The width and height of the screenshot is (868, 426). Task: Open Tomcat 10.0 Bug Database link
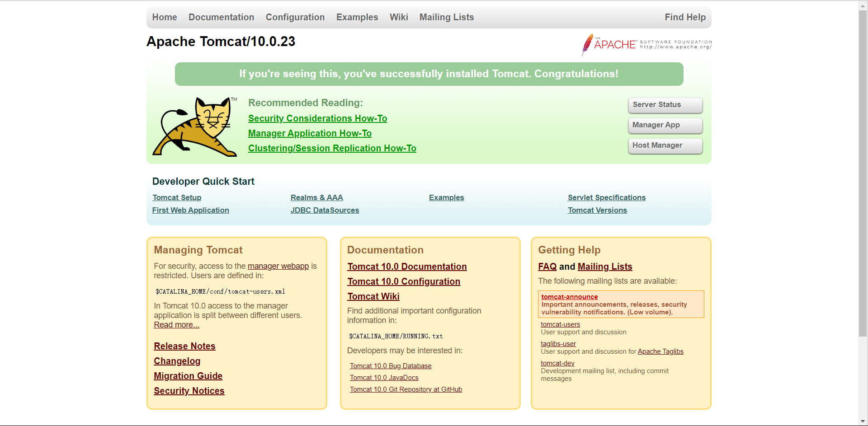point(391,366)
